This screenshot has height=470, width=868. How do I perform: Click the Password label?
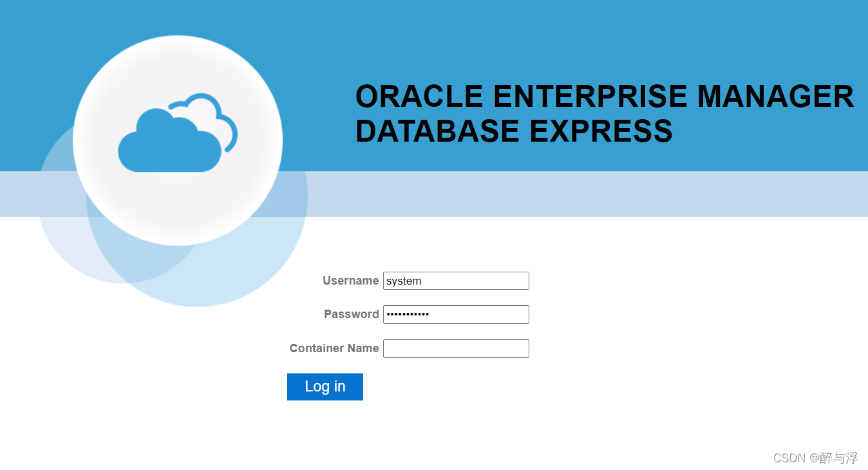352,314
